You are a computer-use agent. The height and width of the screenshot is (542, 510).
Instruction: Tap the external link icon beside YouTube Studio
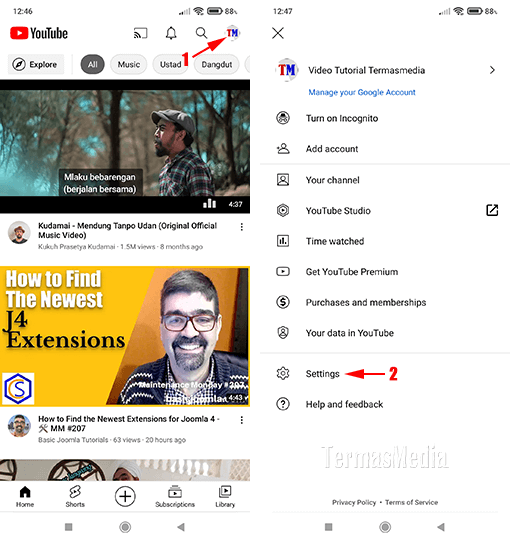(492, 210)
